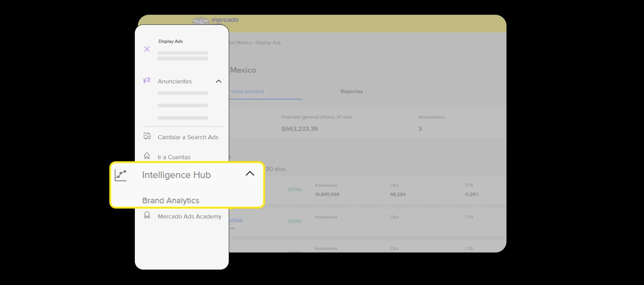Switch to the Vista General tab
The height and width of the screenshot is (285, 644).
(247, 92)
